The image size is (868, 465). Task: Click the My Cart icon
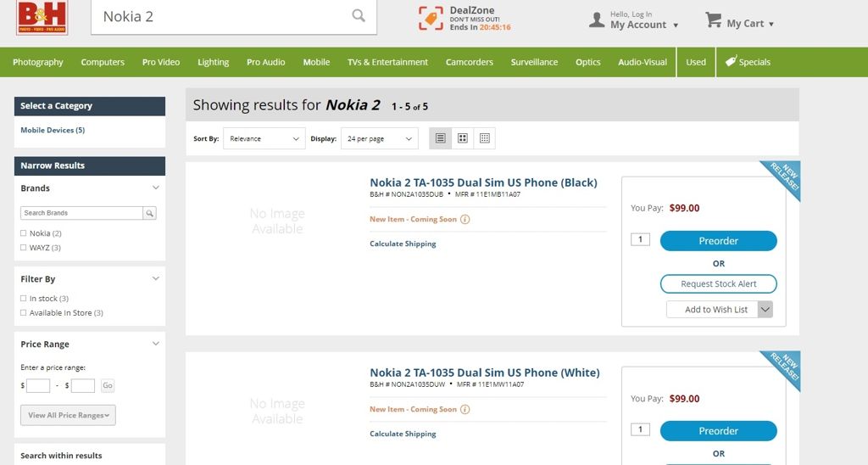713,20
